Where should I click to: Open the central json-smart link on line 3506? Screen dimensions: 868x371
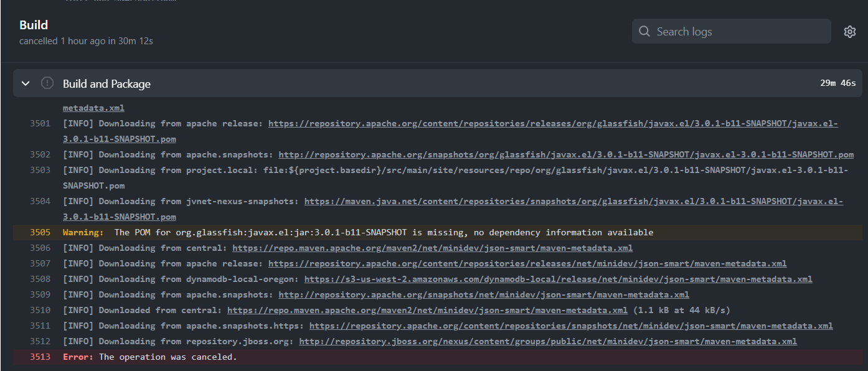click(432, 248)
